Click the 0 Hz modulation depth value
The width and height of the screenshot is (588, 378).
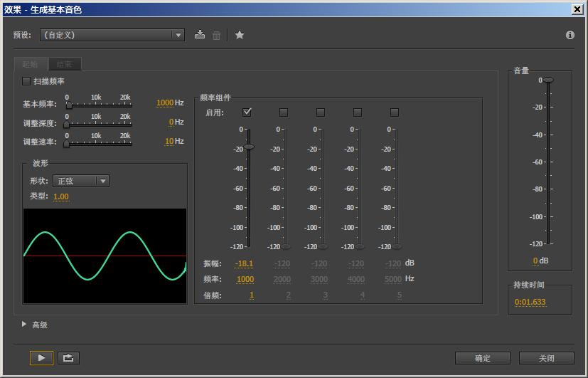tap(171, 122)
